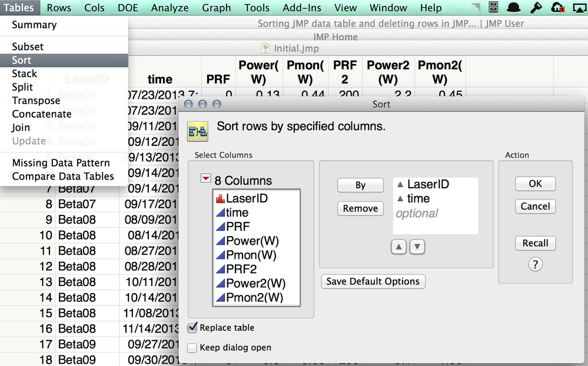Click the Sort dialog icon beside description

tap(198, 131)
